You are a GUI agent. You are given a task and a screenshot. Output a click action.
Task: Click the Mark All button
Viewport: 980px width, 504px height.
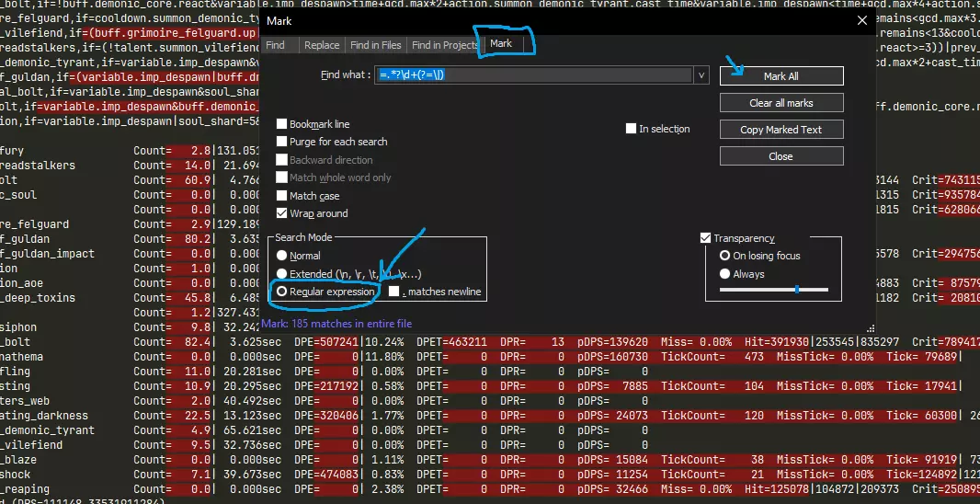[781, 76]
